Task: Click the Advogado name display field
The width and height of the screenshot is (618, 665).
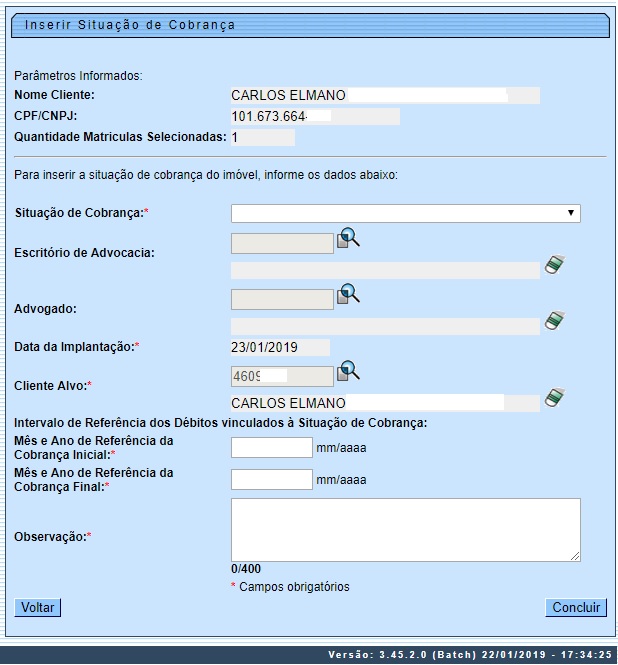Action: 385,326
